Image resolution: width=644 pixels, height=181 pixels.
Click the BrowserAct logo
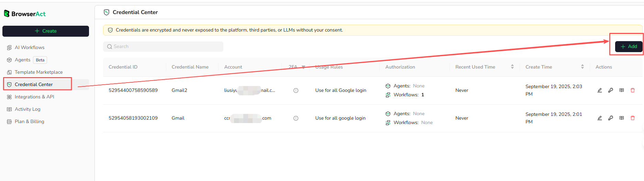pos(25,14)
